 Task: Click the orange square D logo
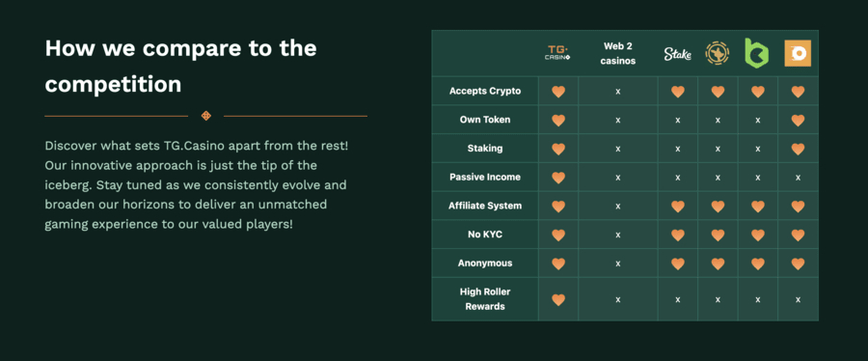798,53
